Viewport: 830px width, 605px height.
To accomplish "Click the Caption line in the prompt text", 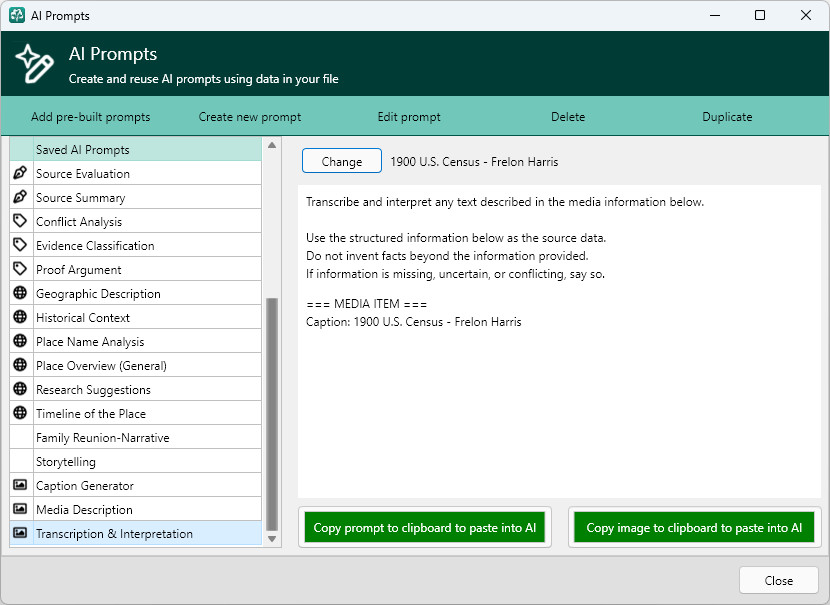I will (414, 322).
